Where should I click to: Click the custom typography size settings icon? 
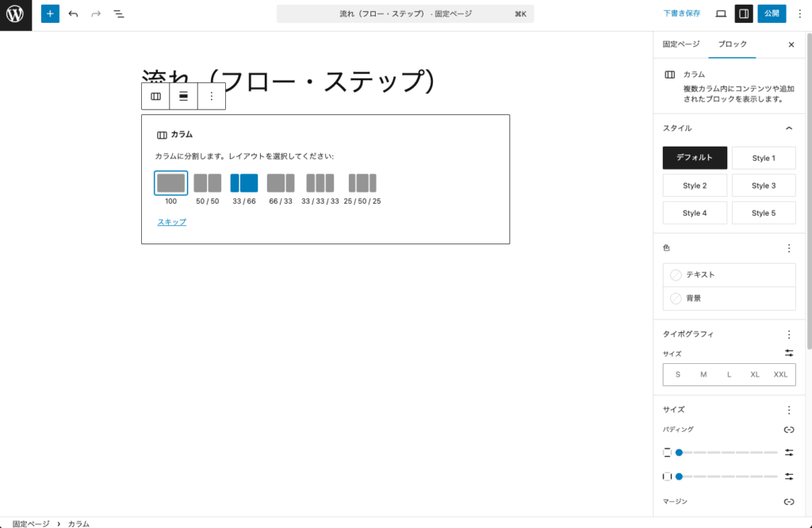click(789, 352)
